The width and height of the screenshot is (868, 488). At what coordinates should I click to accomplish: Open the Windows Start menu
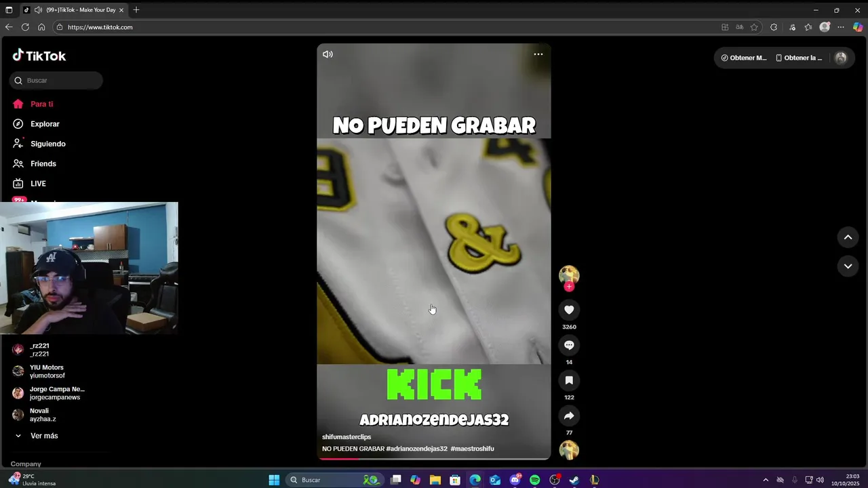click(x=274, y=480)
